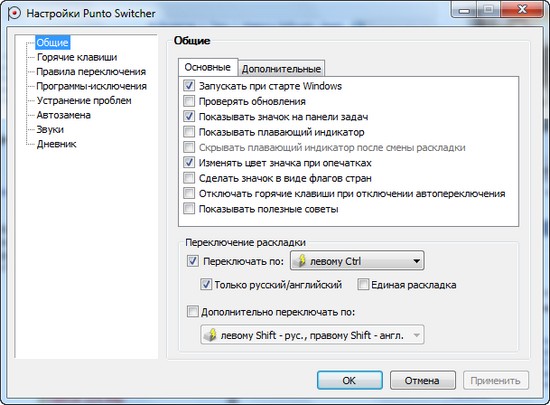The image size is (550, 405).
Task: Confirm settings with the OK button
Action: [349, 380]
